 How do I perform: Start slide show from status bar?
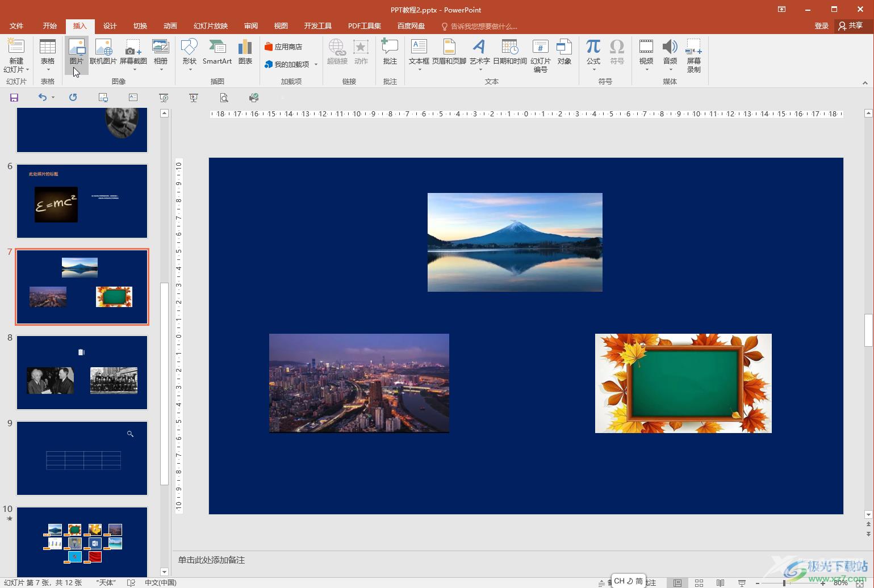(x=742, y=582)
